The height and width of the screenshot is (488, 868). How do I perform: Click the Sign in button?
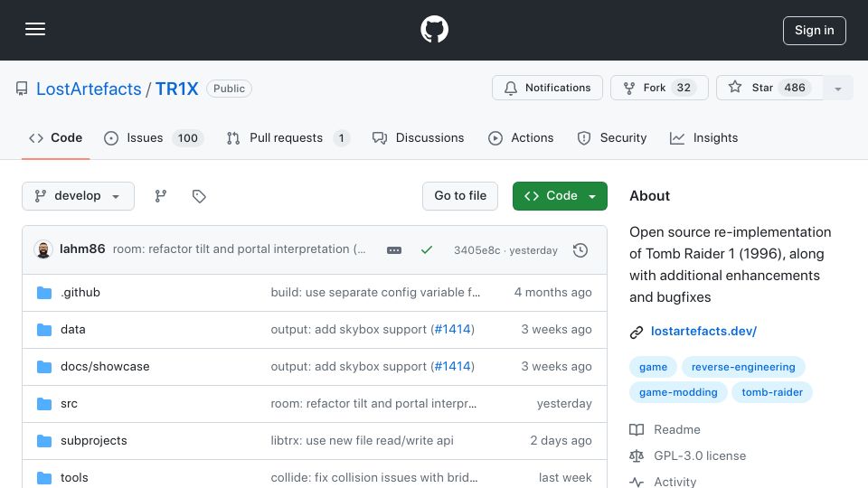pos(814,31)
